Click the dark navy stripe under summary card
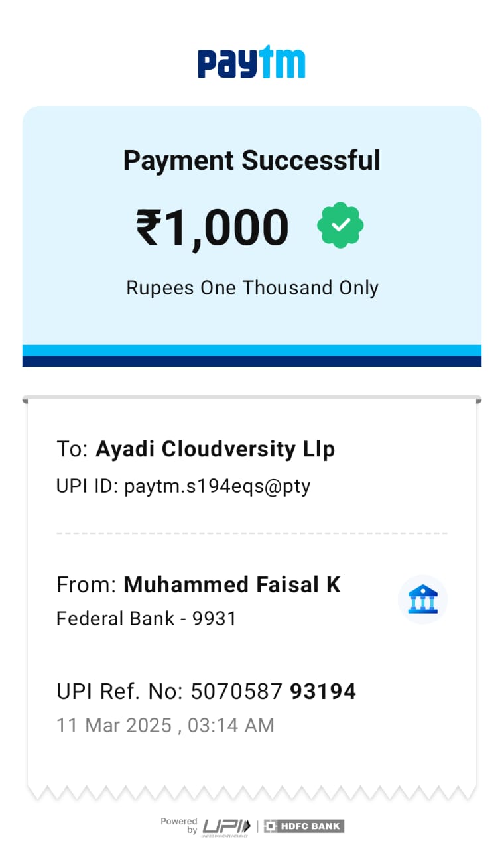The image size is (504, 849). (x=252, y=361)
